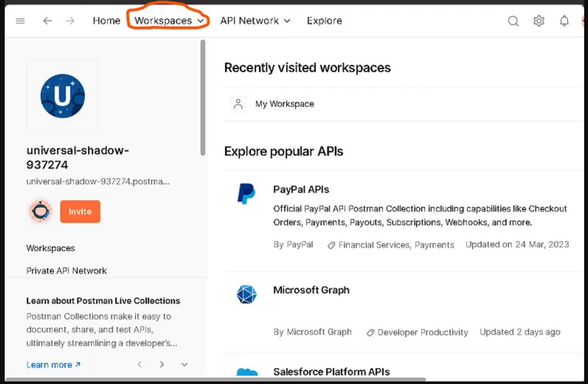588x384 pixels.
Task: Show next tip in Live Collections card
Action: click(x=162, y=364)
